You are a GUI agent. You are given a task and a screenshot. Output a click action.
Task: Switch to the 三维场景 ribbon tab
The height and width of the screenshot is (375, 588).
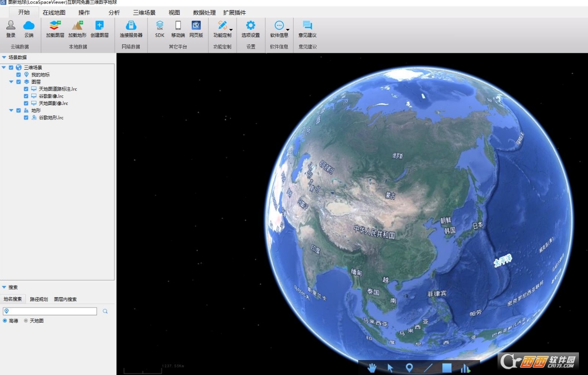(x=144, y=13)
